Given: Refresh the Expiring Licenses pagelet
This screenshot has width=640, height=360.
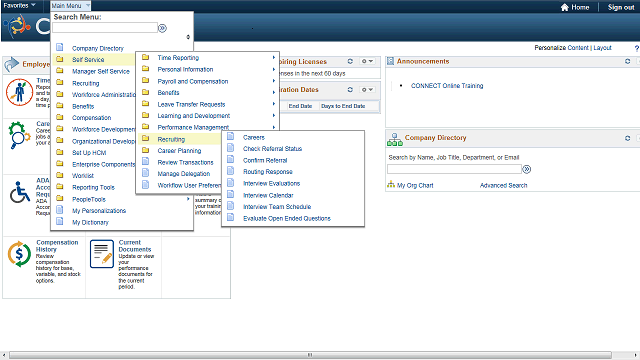Looking at the screenshot, I should (x=350, y=61).
